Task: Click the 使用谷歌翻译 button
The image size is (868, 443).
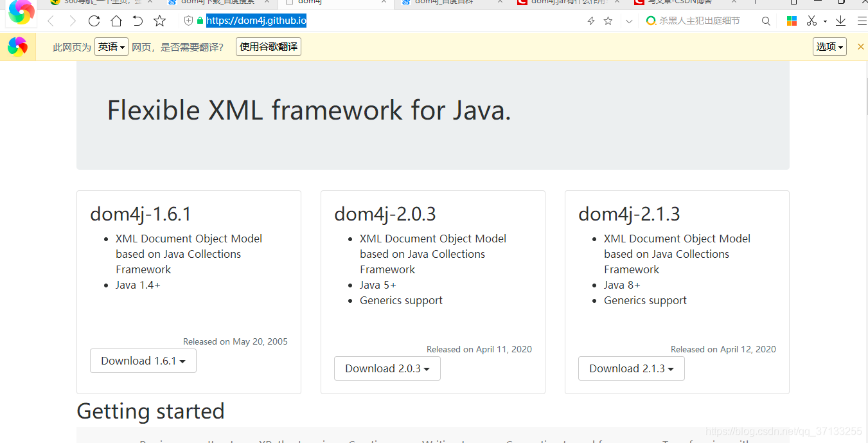Action: [269, 47]
